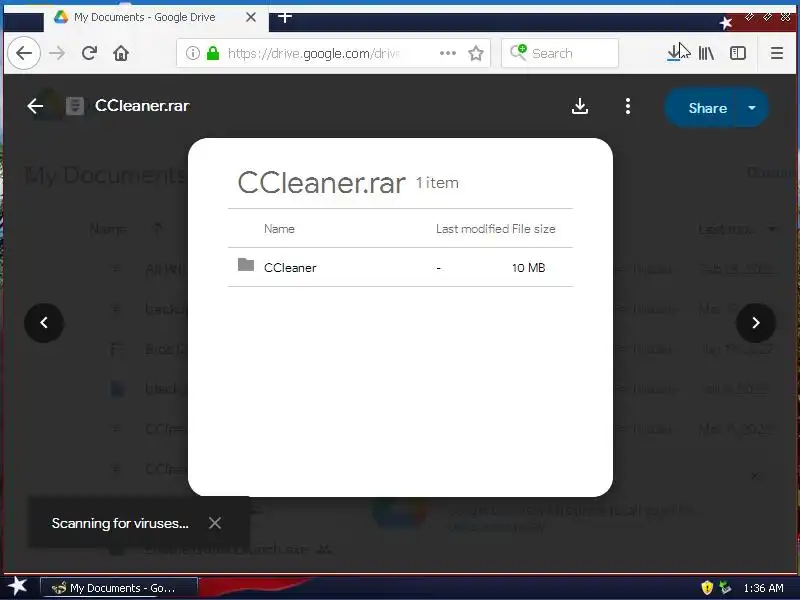The width and height of the screenshot is (800, 600).
Task: Click the green network tray icon
Action: click(x=724, y=588)
